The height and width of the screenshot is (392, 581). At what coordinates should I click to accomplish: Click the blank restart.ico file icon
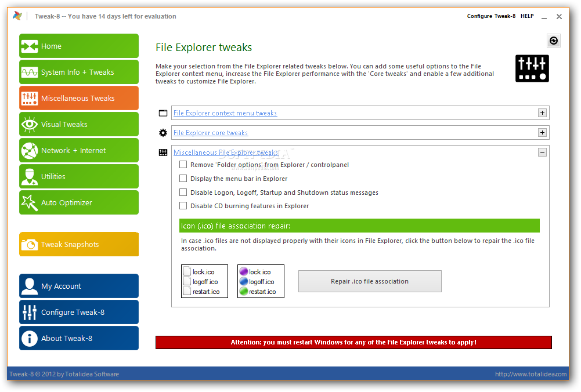pos(187,291)
